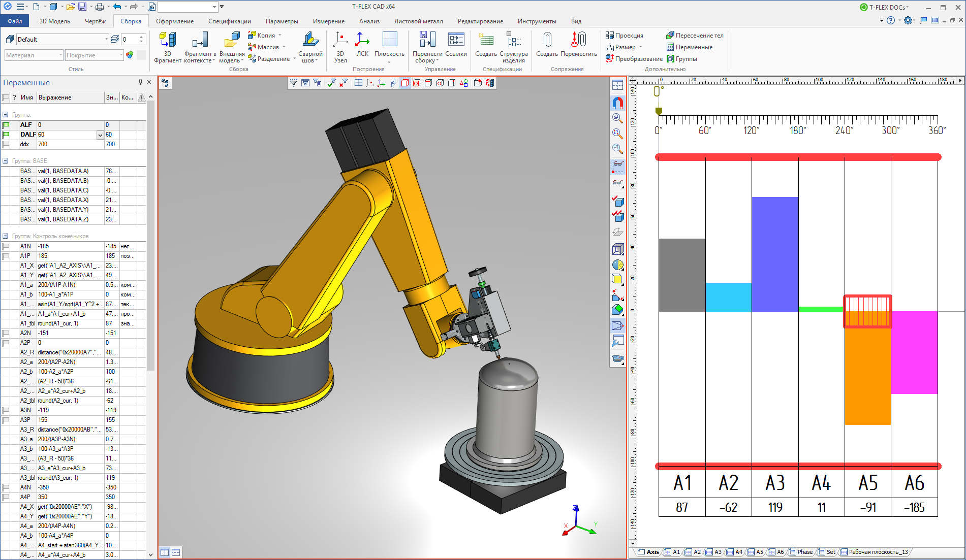
Task: Choose the ЛСК coordinate system tool
Action: (x=362, y=44)
